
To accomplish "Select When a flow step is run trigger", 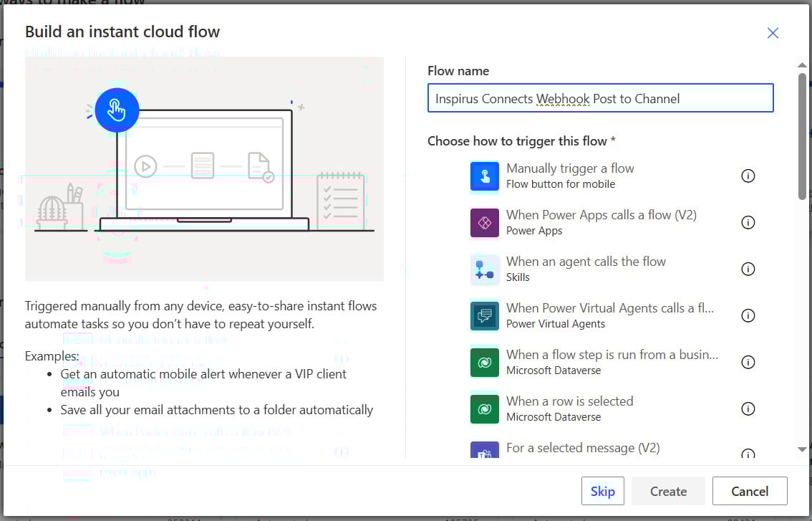I will tap(613, 363).
